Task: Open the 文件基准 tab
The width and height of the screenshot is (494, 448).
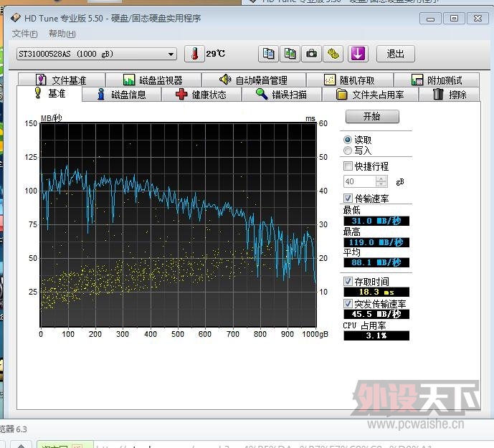Action: pyautogui.click(x=62, y=80)
